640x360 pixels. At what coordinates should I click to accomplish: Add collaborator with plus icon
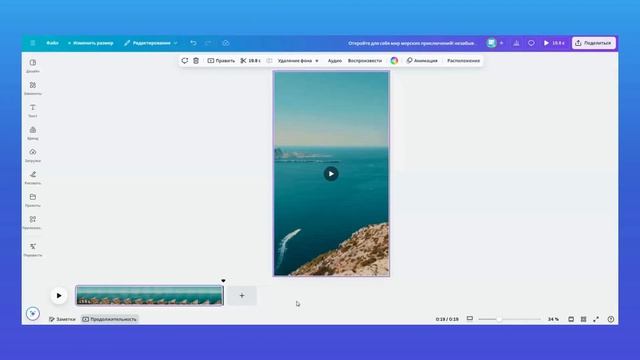click(502, 43)
